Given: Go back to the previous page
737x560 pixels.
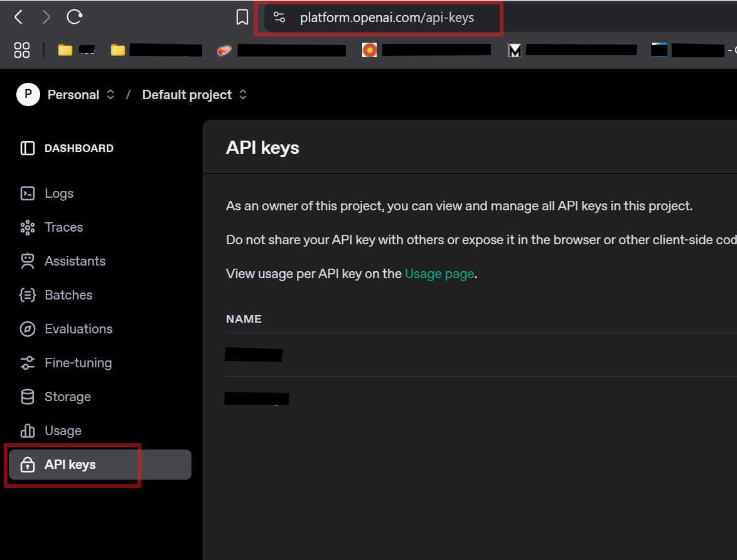Looking at the screenshot, I should (19, 18).
